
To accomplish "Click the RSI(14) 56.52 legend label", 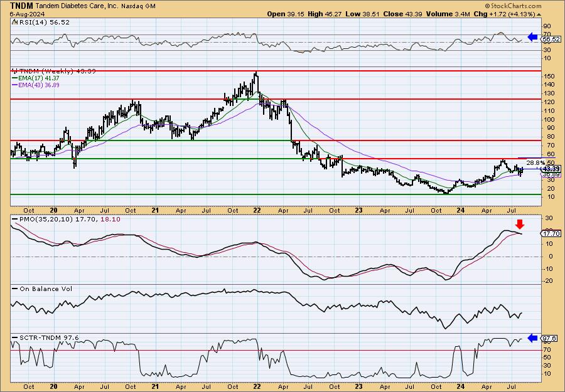I will [43, 23].
